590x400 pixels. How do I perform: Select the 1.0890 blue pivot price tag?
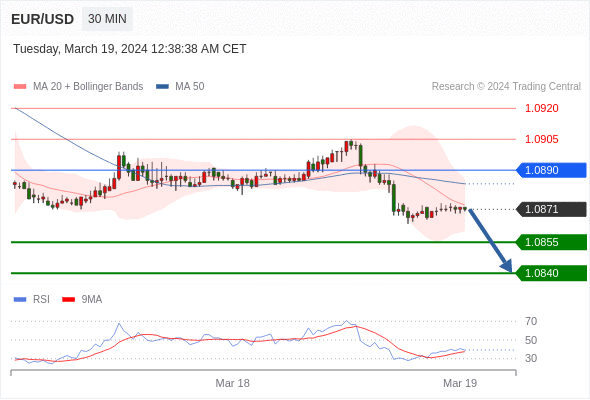coord(551,170)
